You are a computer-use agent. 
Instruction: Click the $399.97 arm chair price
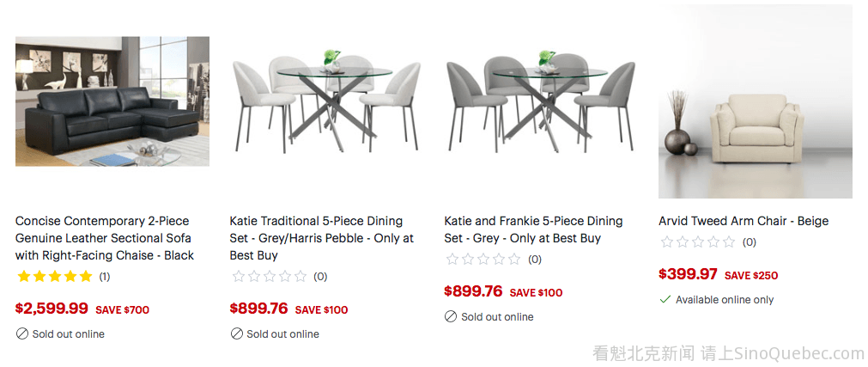688,274
